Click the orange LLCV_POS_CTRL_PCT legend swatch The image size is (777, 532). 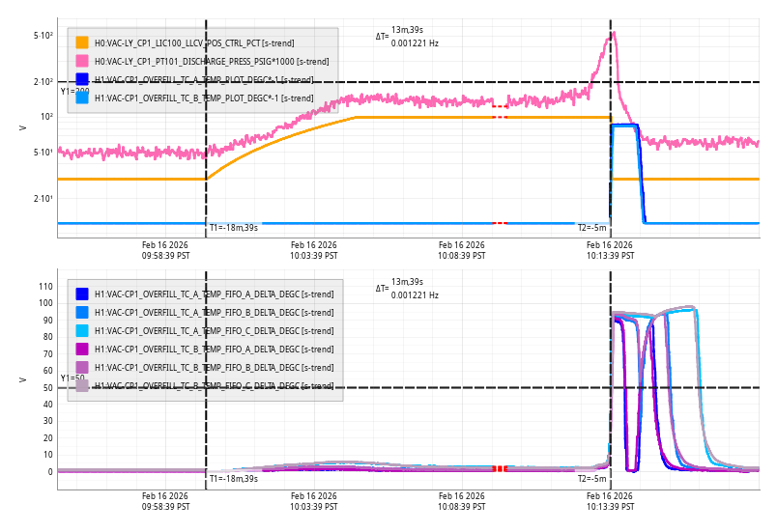coord(82,42)
